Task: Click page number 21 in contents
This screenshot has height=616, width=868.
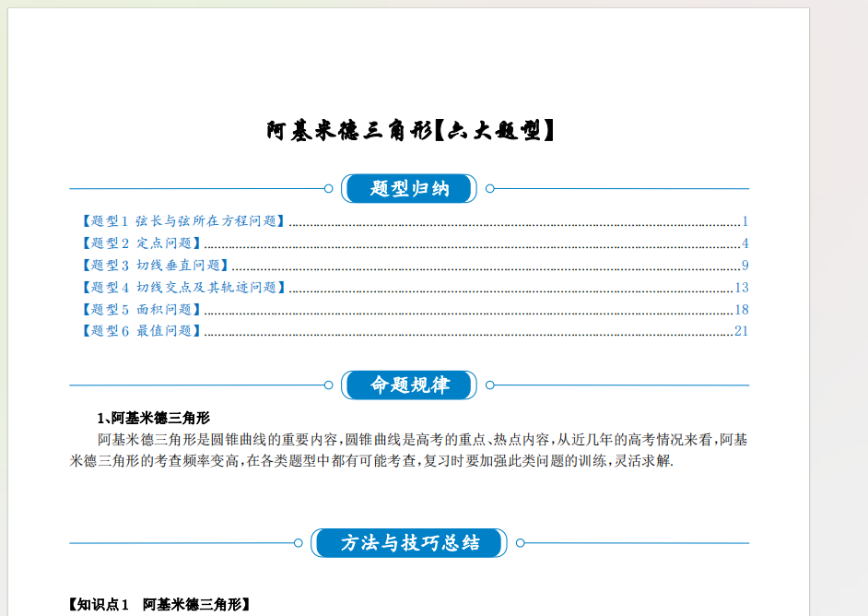Action: 741,331
